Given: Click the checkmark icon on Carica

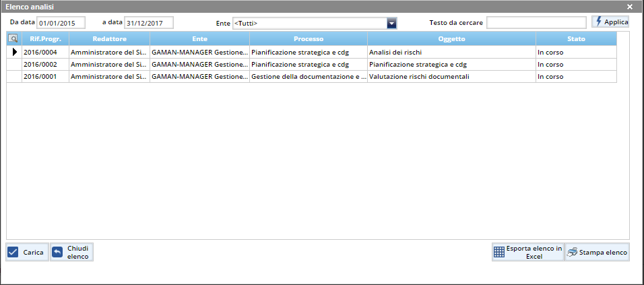Looking at the screenshot, I should tap(13, 253).
